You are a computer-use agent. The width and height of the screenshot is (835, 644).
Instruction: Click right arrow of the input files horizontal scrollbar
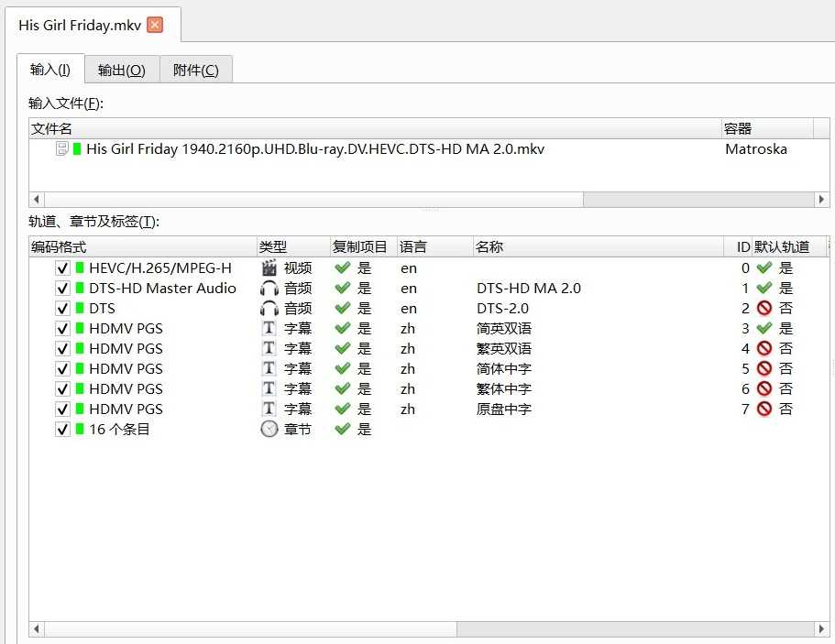[x=822, y=200]
